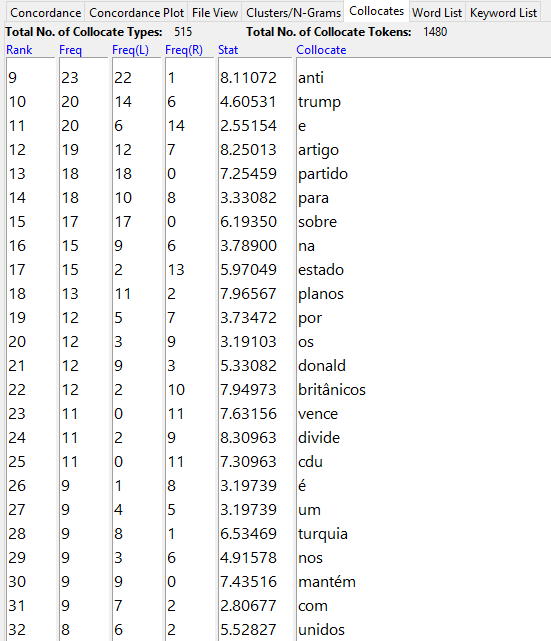Open the Concordance Plot tab
This screenshot has height=641, width=551.
(137, 13)
